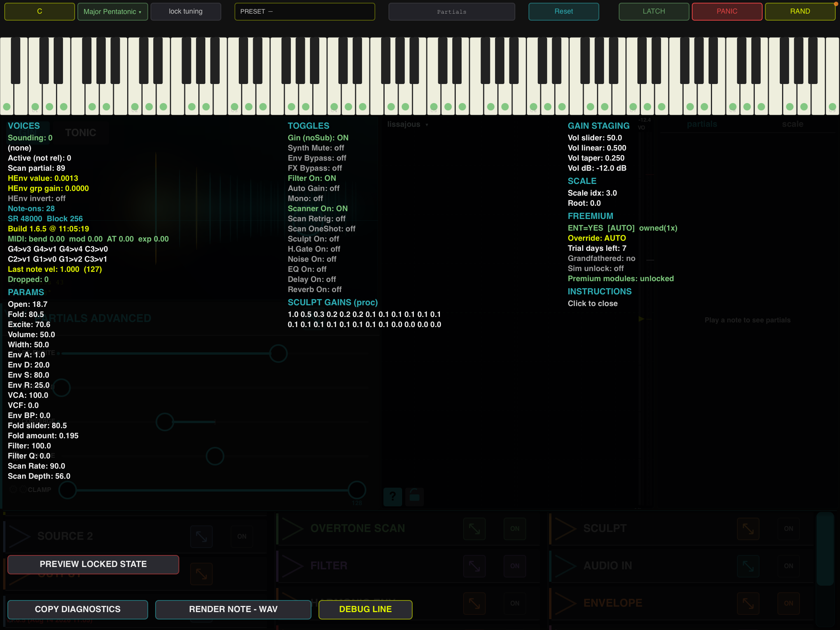Viewport: 840px width, 630px height.
Task: Click COPY DIAGNOSTICS
Action: point(78,609)
